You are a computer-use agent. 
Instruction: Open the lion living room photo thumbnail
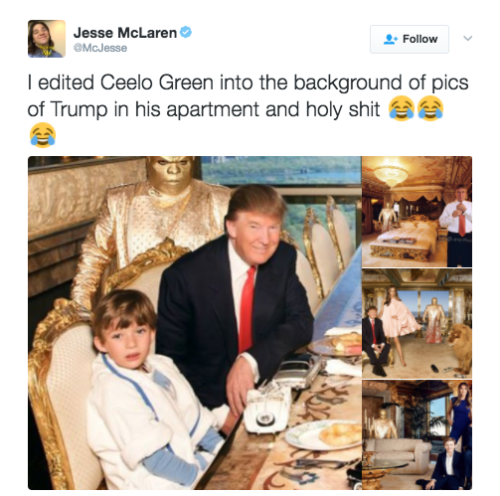pos(417,323)
